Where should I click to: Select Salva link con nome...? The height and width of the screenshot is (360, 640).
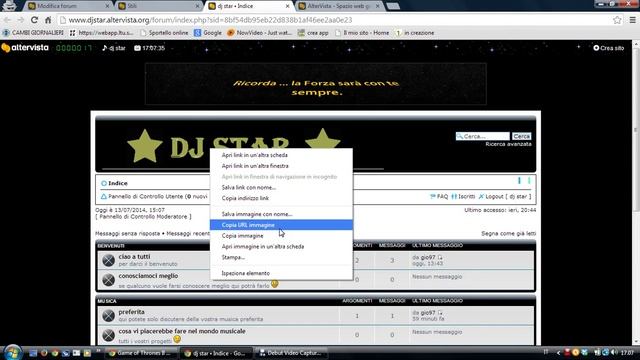click(281, 187)
